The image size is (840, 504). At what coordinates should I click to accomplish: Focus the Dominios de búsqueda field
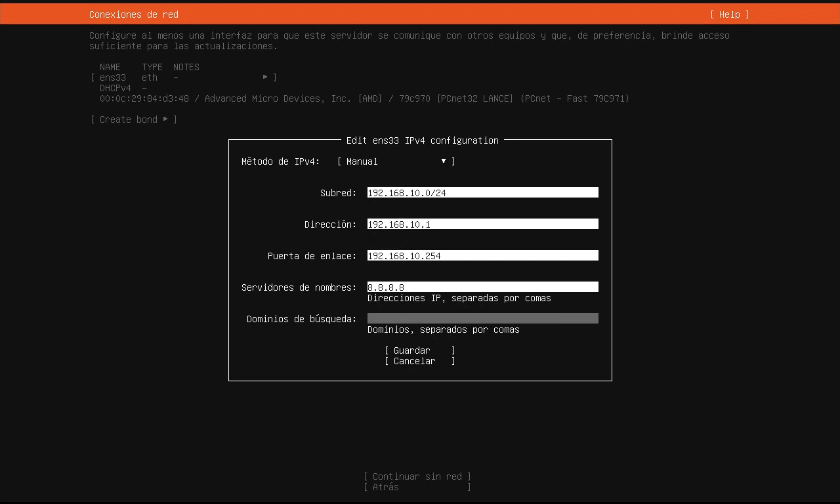(x=482, y=319)
